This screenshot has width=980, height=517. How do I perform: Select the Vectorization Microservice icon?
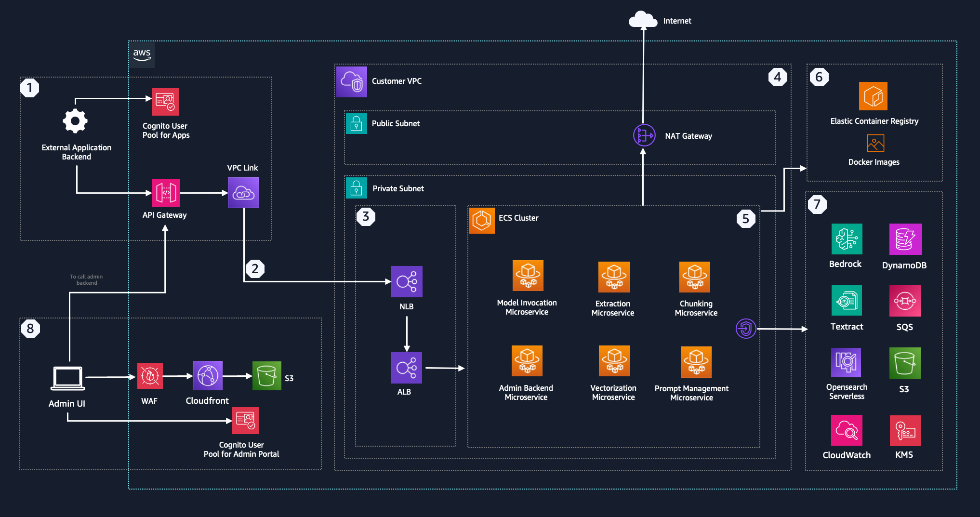pos(614,361)
